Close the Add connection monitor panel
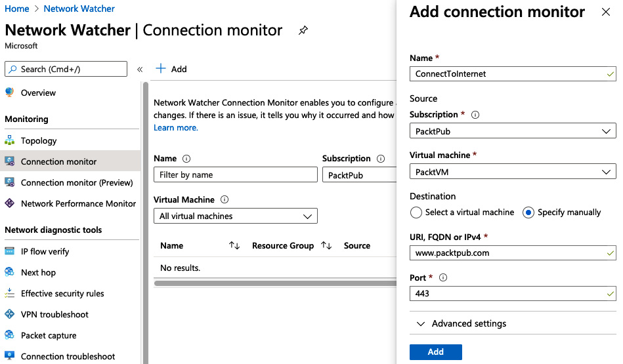The height and width of the screenshot is (364, 623). coord(606,12)
